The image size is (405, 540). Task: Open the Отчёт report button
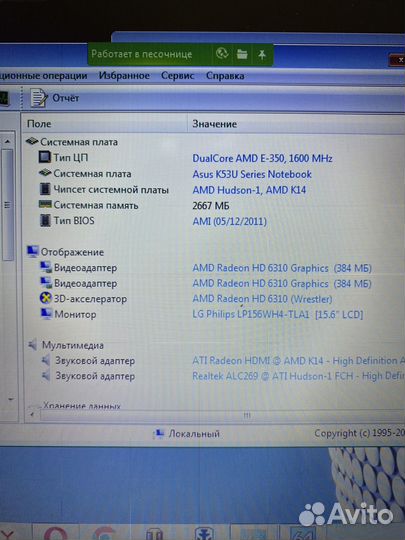(55, 98)
